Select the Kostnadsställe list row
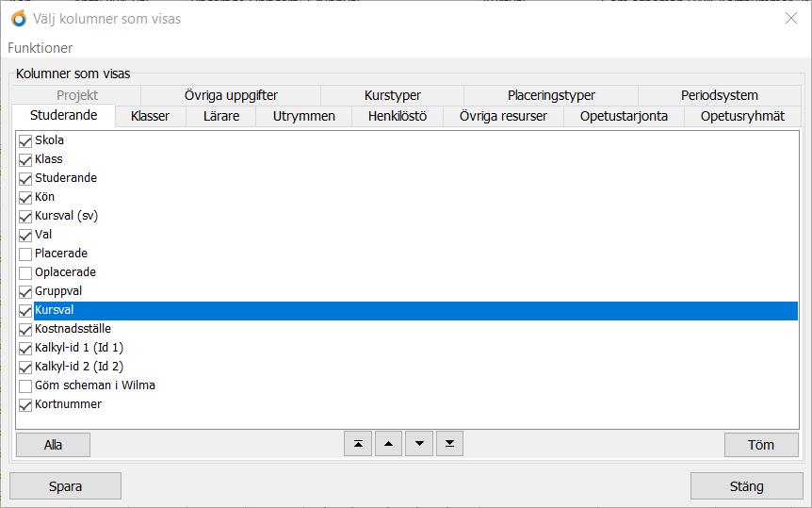Image resolution: width=812 pixels, height=508 pixels. (73, 329)
